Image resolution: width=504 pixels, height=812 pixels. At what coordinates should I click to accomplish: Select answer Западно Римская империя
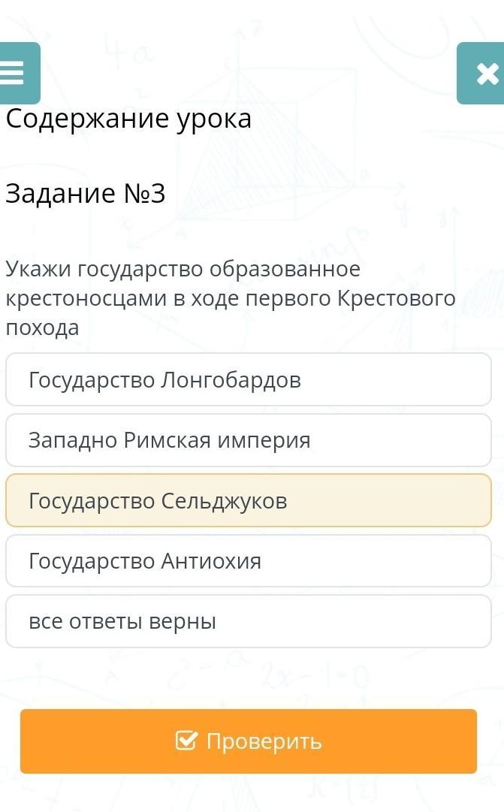click(248, 440)
